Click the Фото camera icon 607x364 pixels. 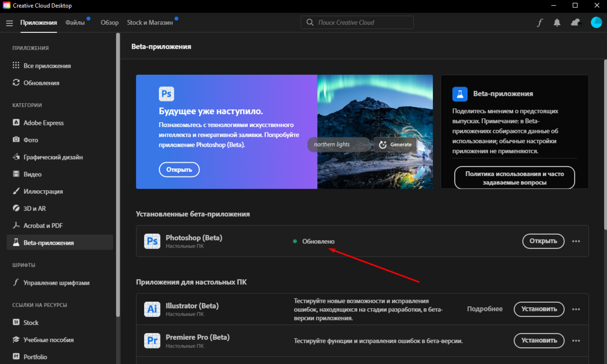16,140
